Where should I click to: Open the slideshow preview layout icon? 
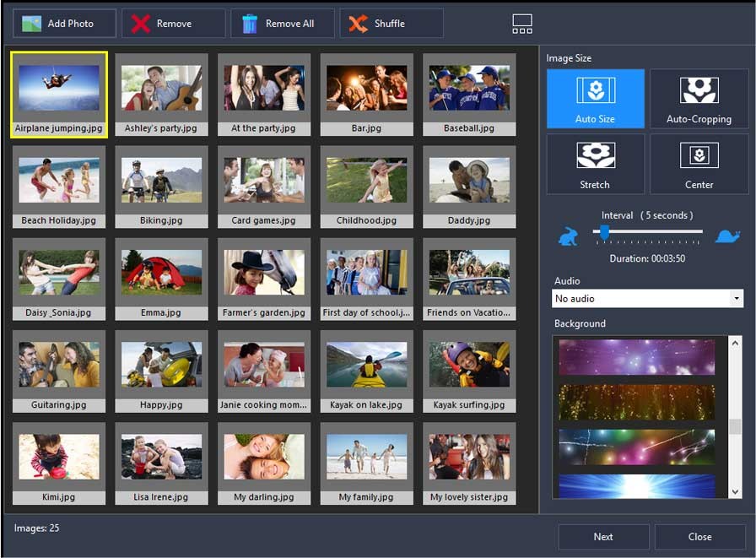521,24
